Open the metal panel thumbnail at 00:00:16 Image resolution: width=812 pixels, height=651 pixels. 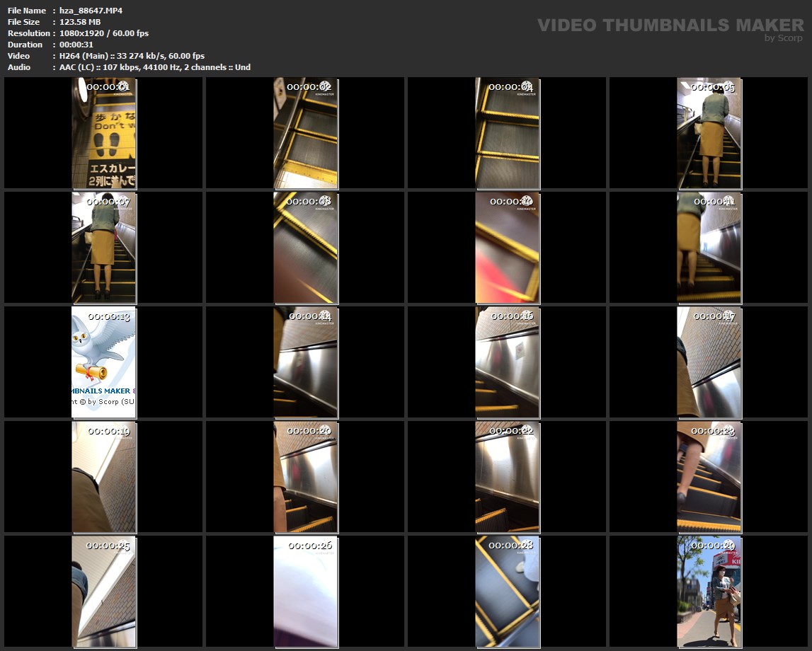(507, 362)
